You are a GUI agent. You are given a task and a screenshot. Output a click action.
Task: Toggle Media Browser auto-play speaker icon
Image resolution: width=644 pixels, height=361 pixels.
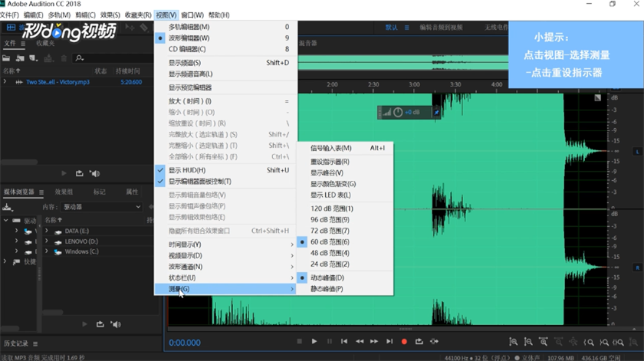pyautogui.click(x=116, y=324)
